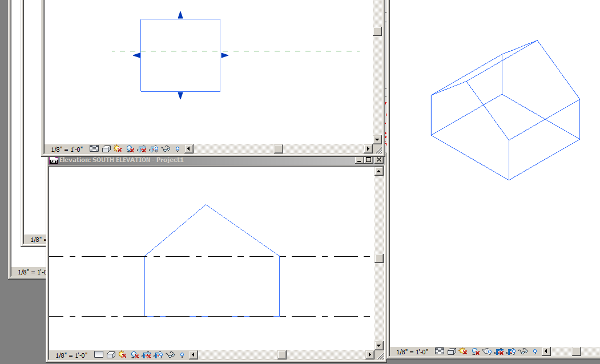Open Detail Level menu in South Elevation
This screenshot has height=364, width=600.
tap(99, 354)
